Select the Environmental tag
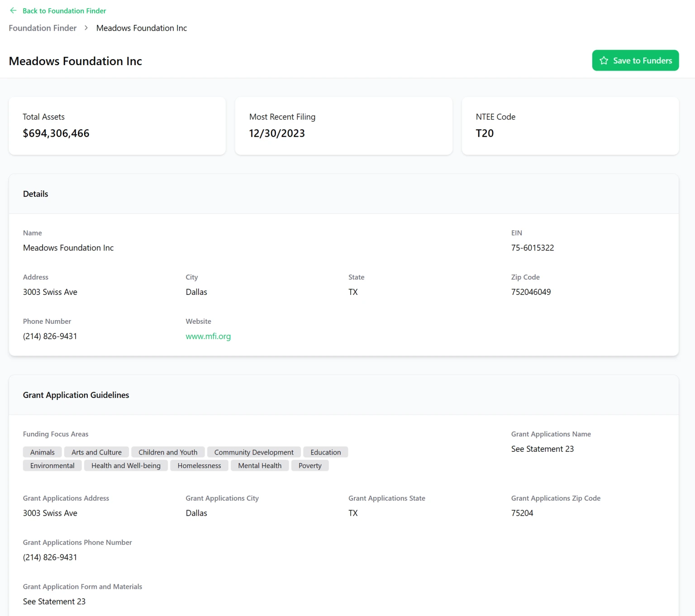 pos(52,466)
